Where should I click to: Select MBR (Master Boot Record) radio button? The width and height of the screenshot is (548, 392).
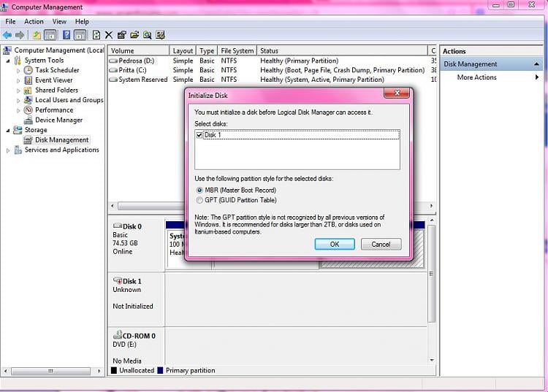pyautogui.click(x=199, y=191)
